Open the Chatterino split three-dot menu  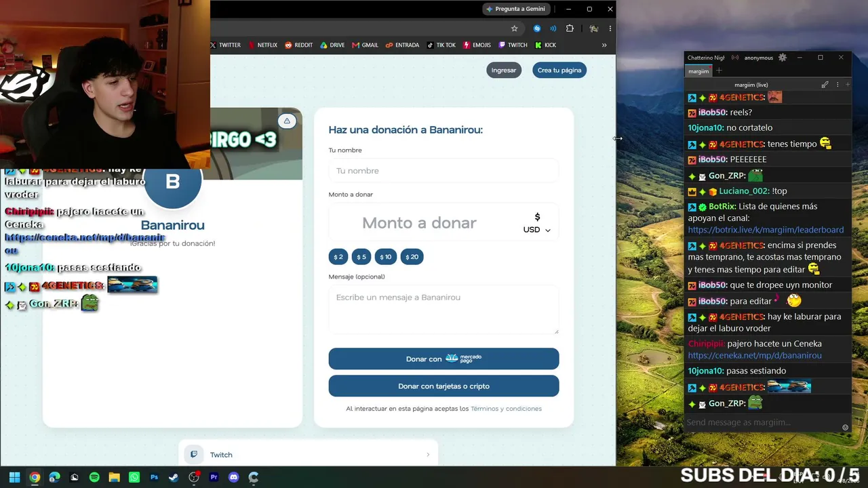click(x=837, y=85)
